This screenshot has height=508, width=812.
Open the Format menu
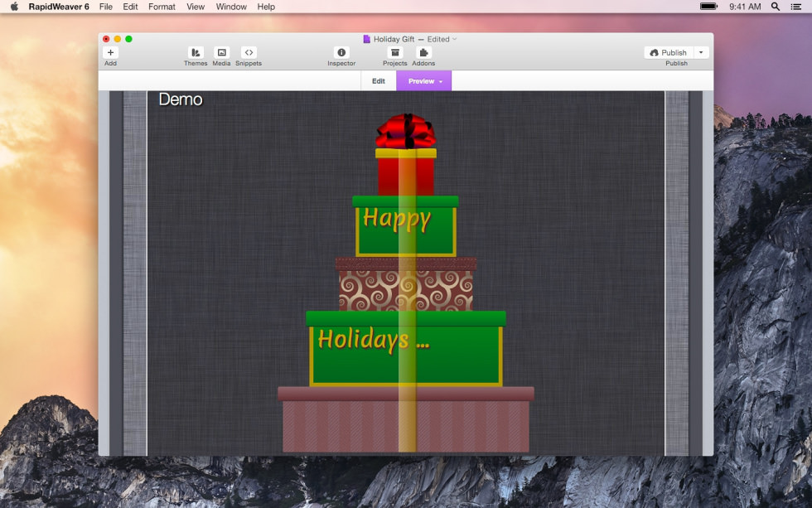pyautogui.click(x=162, y=7)
